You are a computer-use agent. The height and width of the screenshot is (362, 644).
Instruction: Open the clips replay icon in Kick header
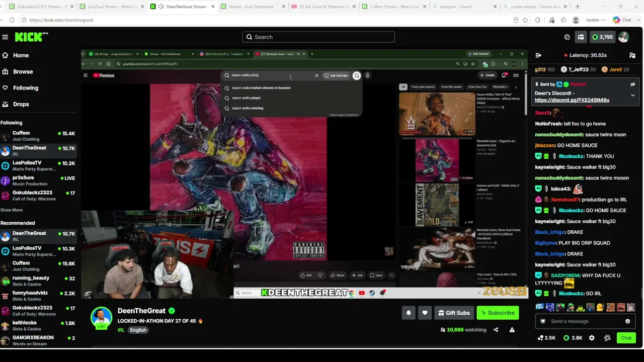pyautogui.click(x=567, y=37)
